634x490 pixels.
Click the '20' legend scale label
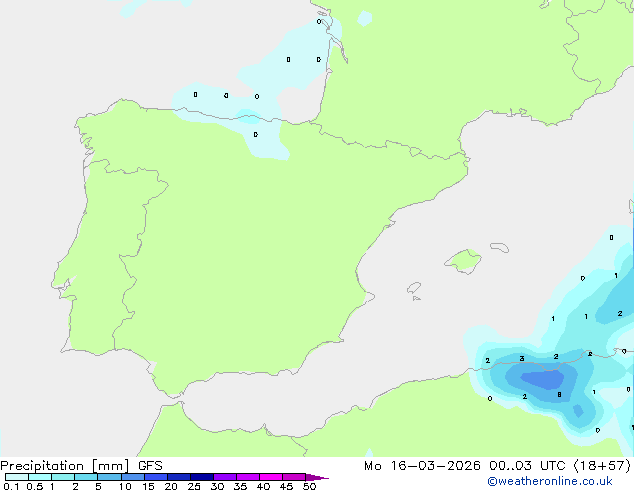(x=171, y=486)
